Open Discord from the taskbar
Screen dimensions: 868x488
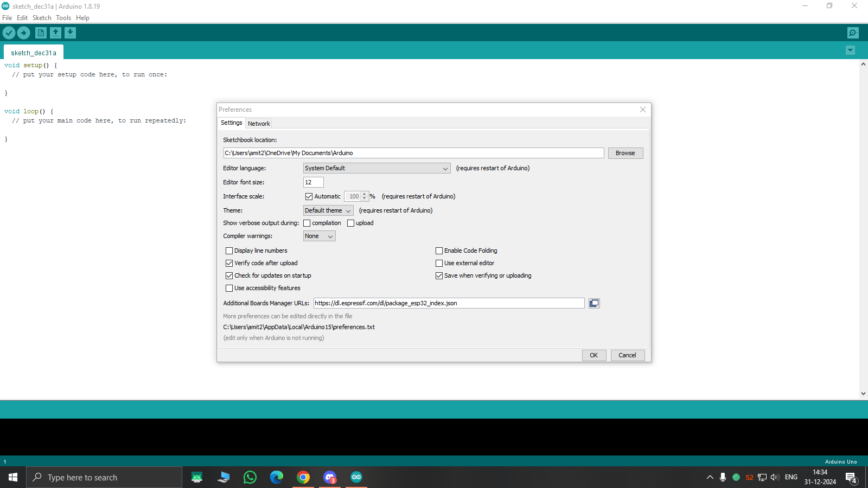[330, 477]
